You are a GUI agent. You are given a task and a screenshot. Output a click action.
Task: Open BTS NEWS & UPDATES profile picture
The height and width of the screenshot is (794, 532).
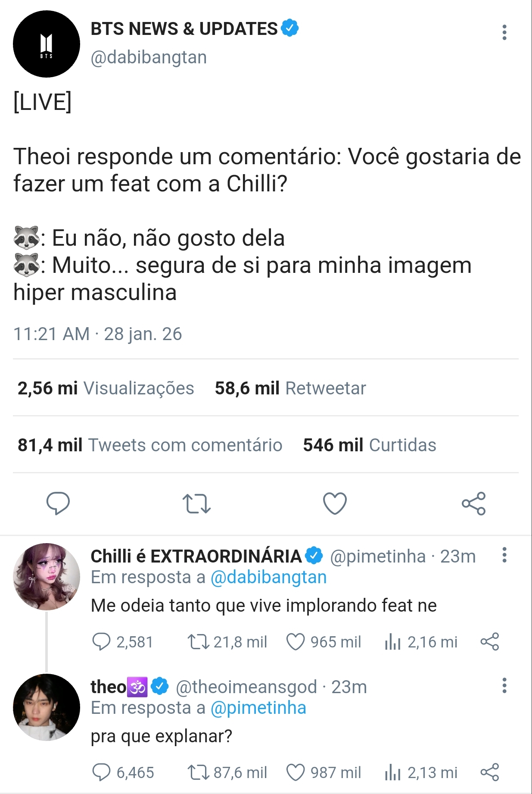point(47,44)
